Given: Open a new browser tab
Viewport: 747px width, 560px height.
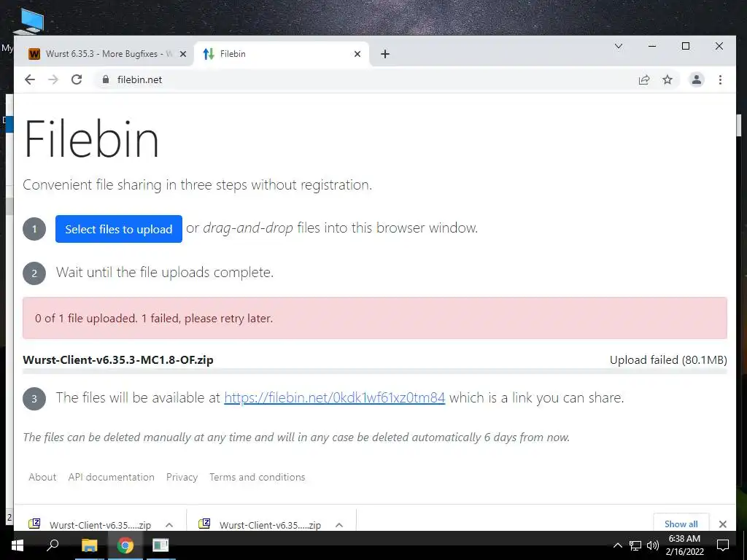Looking at the screenshot, I should tap(385, 54).
